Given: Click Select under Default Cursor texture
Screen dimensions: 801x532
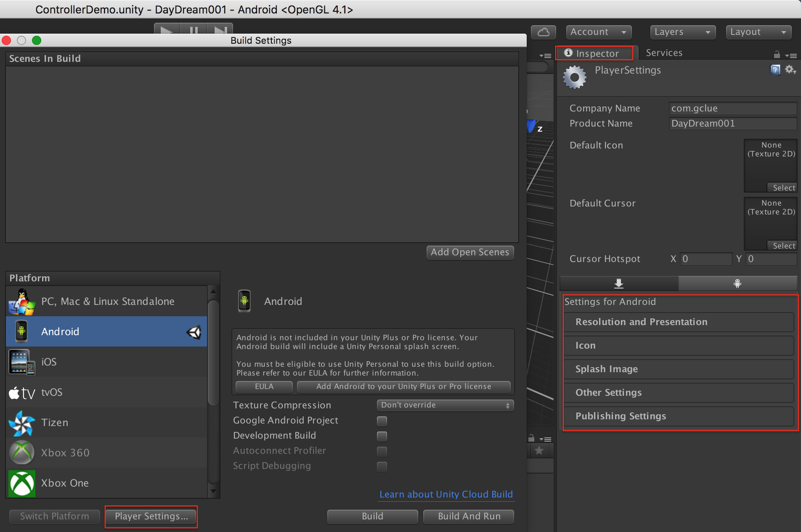Looking at the screenshot, I should (783, 246).
